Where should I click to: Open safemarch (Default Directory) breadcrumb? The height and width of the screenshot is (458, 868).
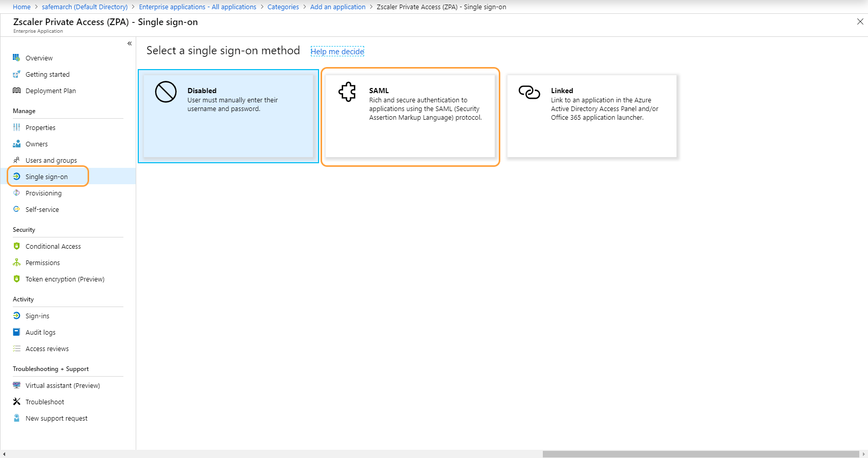pyautogui.click(x=84, y=7)
